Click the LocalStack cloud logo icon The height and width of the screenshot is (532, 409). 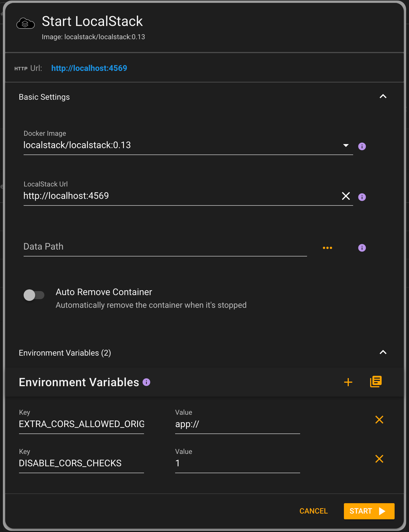point(25,23)
